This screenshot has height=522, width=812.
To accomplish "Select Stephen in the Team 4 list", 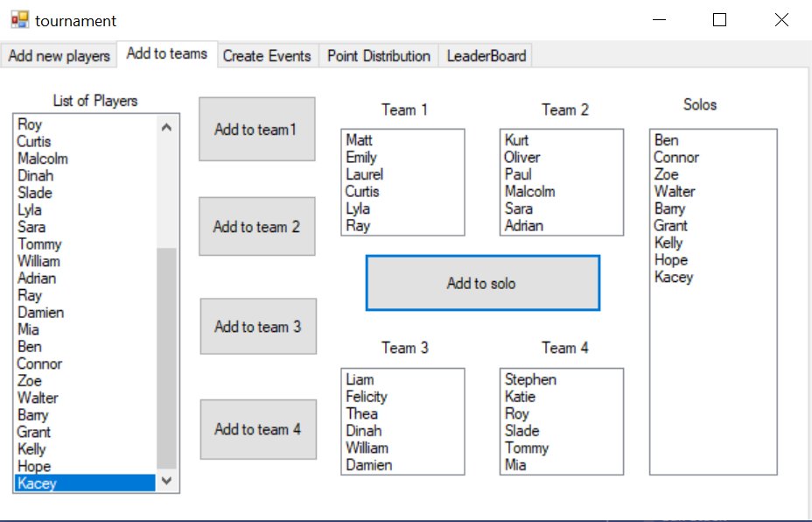I will point(562,379).
